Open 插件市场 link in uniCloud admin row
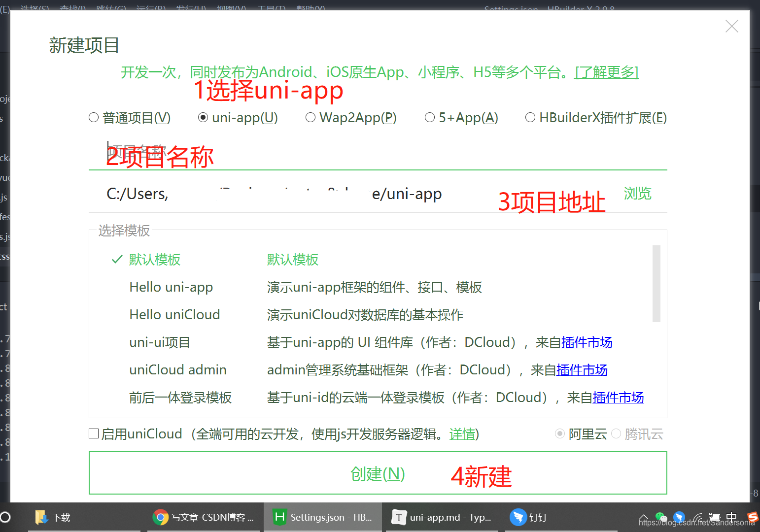 582,370
